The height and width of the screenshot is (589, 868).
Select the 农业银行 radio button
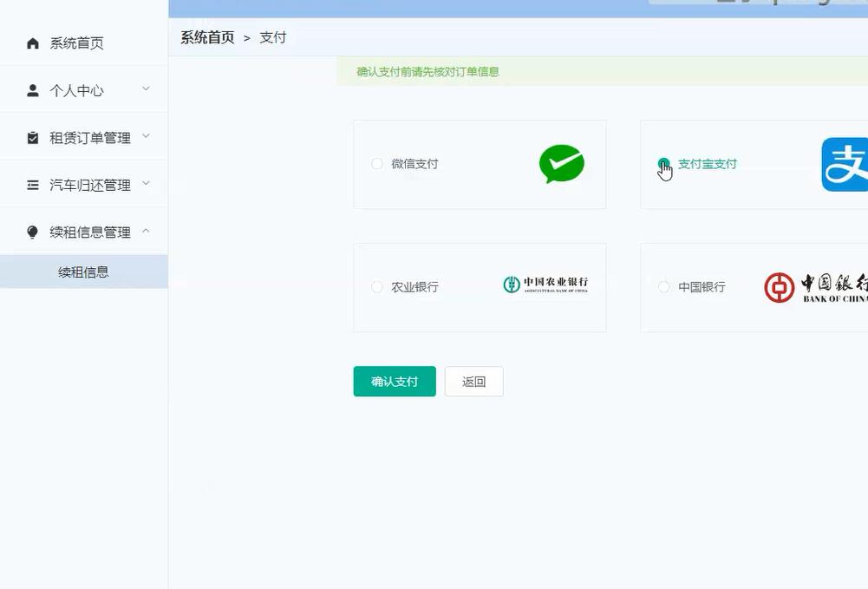coord(377,287)
